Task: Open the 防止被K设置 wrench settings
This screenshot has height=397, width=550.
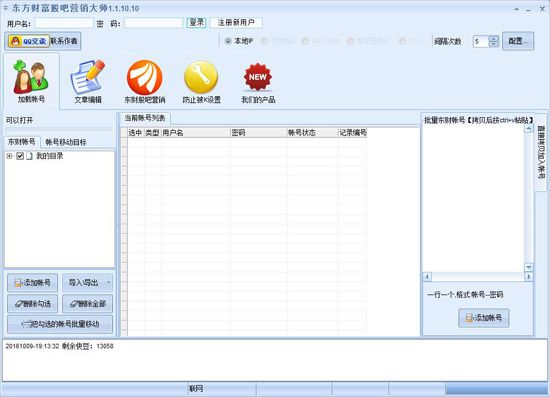Action: tap(201, 82)
